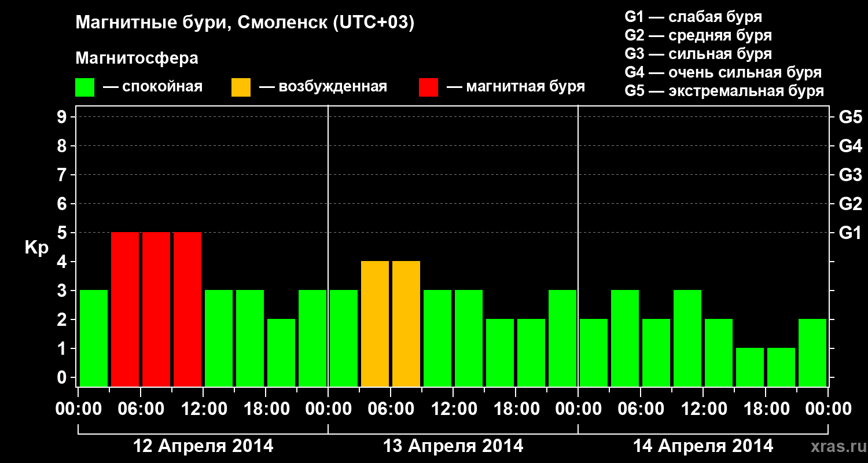Click the '— спокойная' legend label
Screen dimensions: 868x463
153,87
